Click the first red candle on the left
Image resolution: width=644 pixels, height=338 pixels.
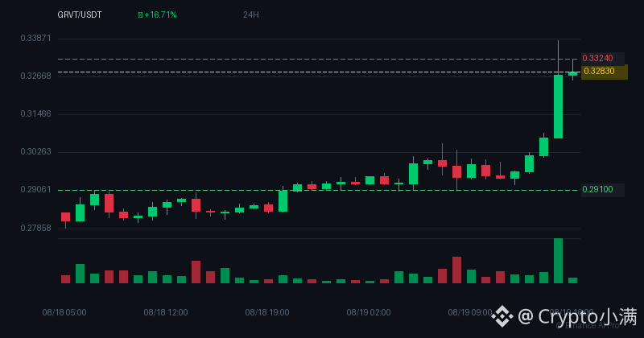click(66, 216)
